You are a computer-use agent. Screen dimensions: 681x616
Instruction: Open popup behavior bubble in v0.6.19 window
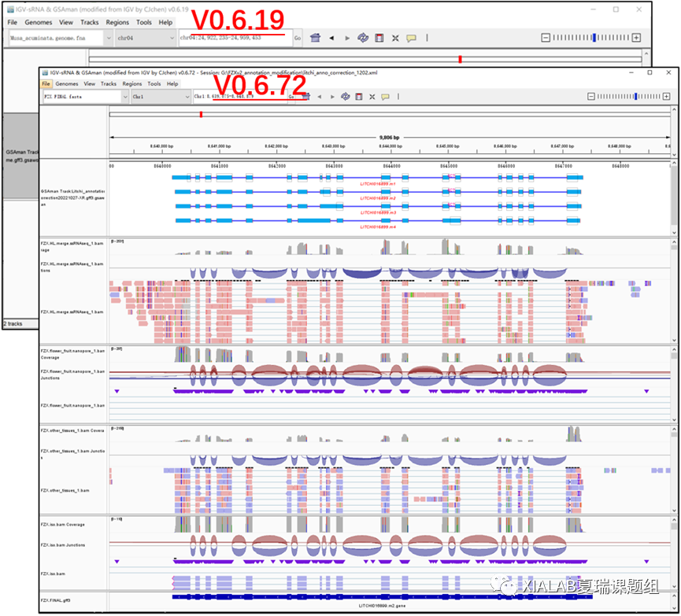click(x=411, y=39)
